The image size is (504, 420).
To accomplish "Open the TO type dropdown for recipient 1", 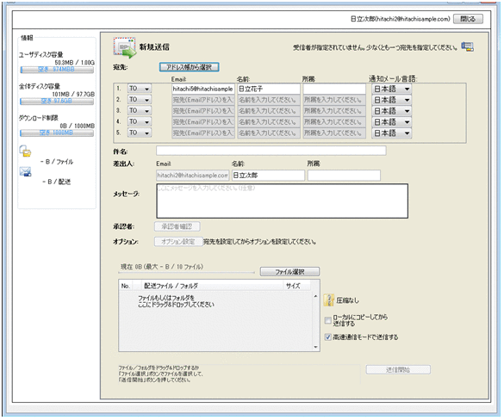I will pyautogui.click(x=140, y=89).
